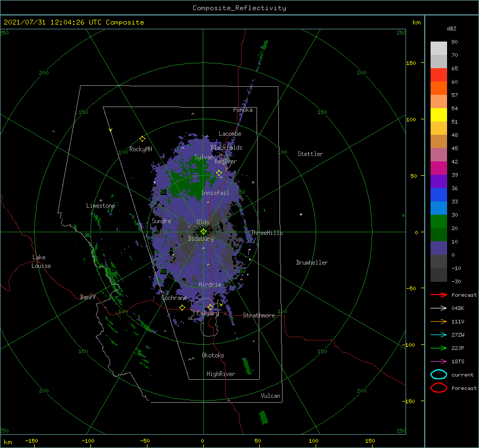This screenshot has width=479, height=448.
Task: Click the green echo patch near HighRiver
Action: pyautogui.click(x=247, y=366)
